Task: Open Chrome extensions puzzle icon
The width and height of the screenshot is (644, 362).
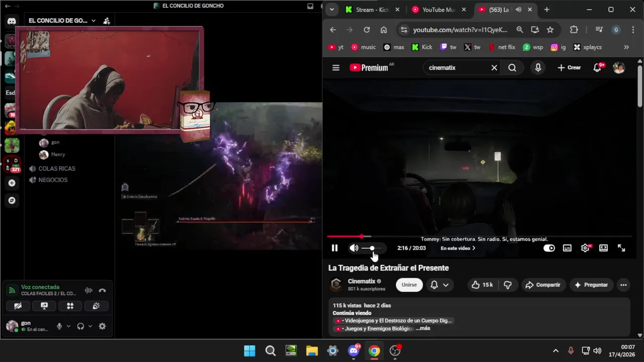Action: (574, 30)
